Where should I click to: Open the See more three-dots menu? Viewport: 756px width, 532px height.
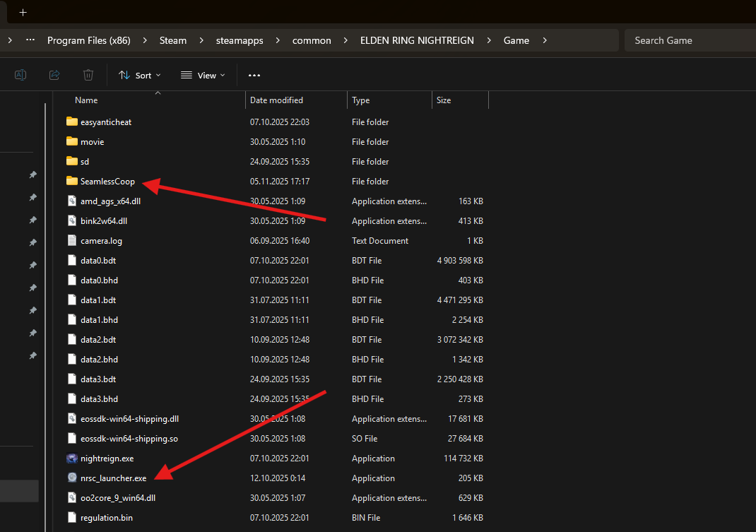(x=254, y=75)
